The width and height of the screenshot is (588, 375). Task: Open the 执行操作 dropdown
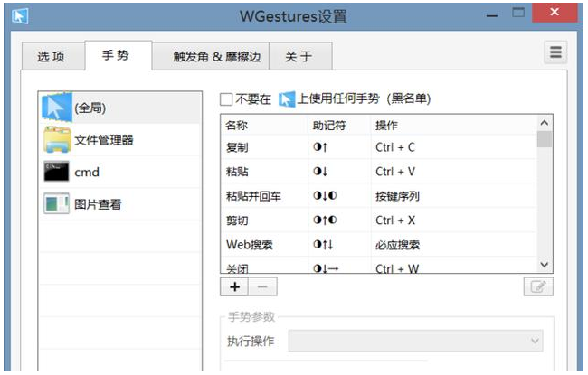pos(415,341)
